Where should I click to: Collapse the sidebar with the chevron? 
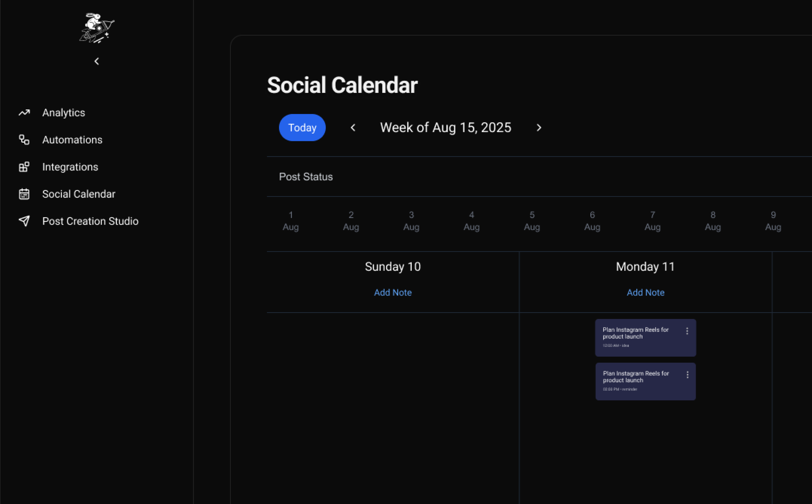point(97,61)
